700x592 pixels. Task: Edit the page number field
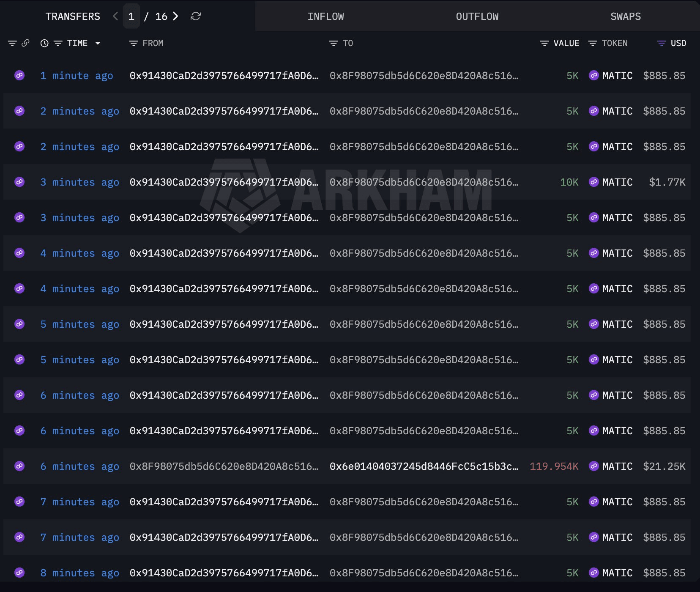tap(131, 16)
